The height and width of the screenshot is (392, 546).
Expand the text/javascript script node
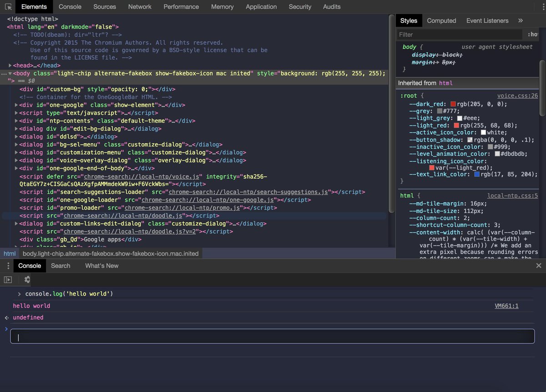(16, 113)
